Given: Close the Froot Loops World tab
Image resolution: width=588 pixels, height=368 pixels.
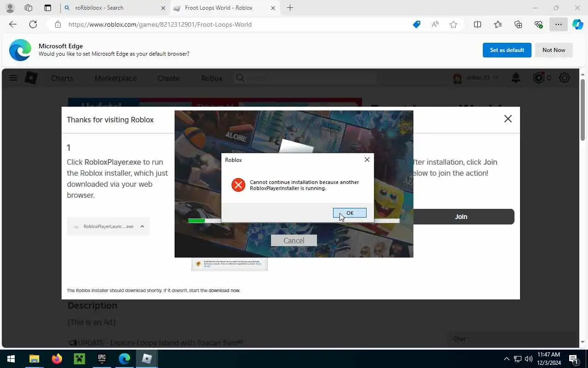Looking at the screenshot, I should [273, 8].
